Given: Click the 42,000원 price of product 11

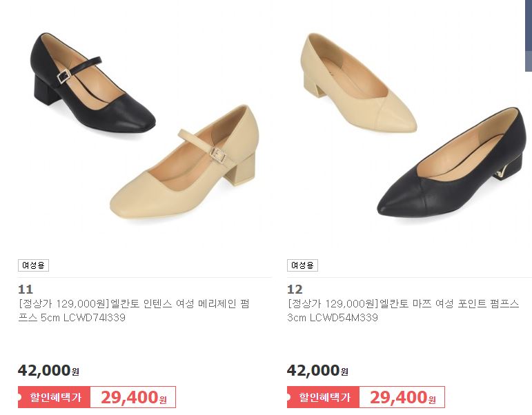Looking at the screenshot, I should 48,370.
